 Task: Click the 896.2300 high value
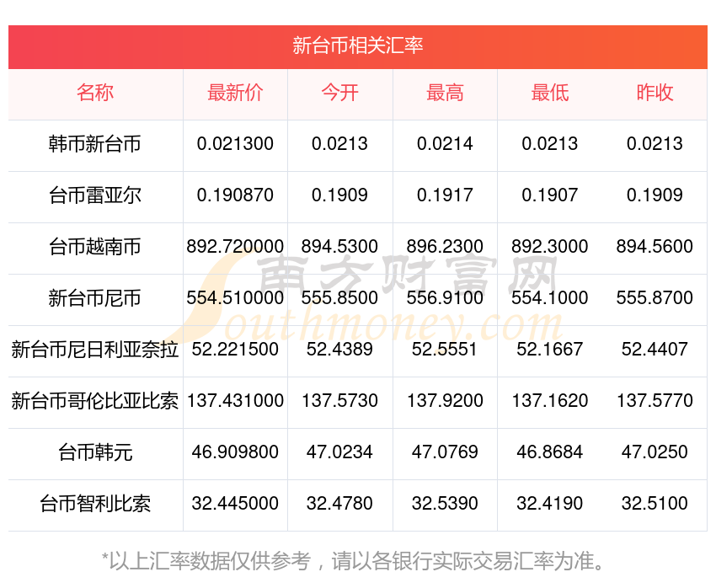click(445, 247)
